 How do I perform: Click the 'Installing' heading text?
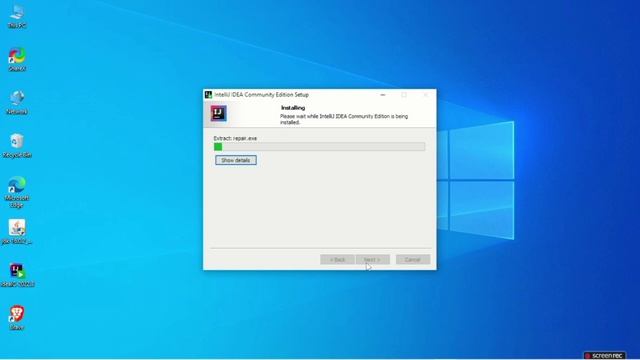[293, 108]
